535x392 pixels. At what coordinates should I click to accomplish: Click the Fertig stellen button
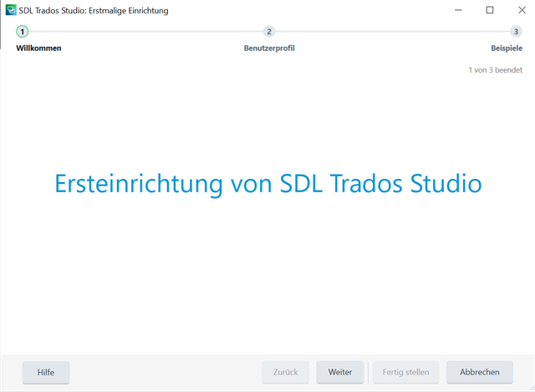point(405,372)
